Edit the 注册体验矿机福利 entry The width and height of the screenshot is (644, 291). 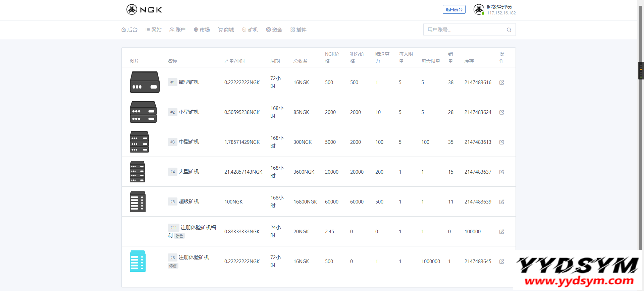click(501, 232)
